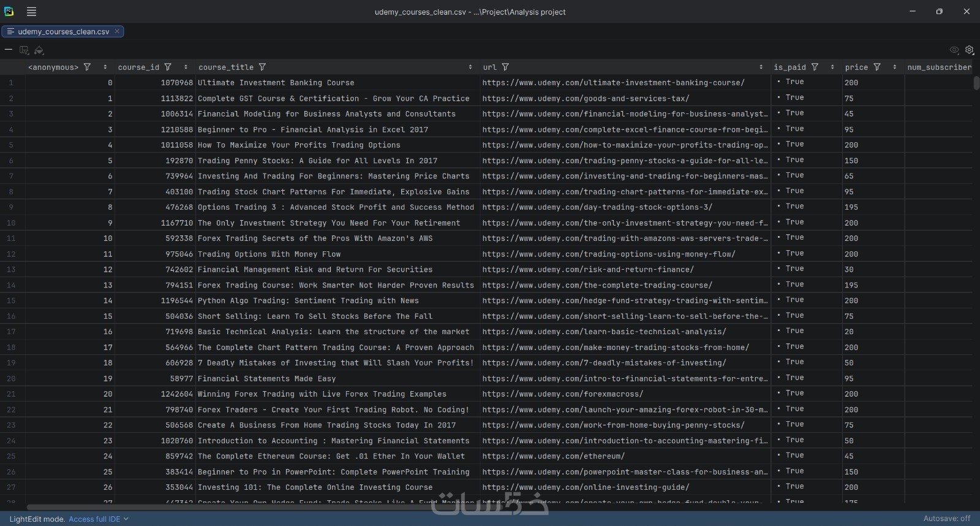Select the udemy_courses_clean.csv editor tab
Image resolution: width=980 pixels, height=526 pixels.
[62, 31]
